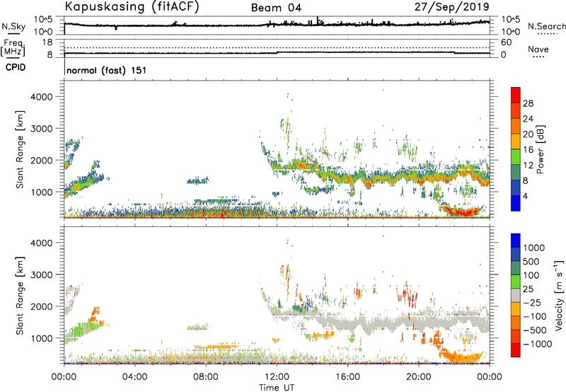Click the '-1000' velocity color bar value
Image resolution: width=566 pixels, height=392 pixels.
coord(537,344)
